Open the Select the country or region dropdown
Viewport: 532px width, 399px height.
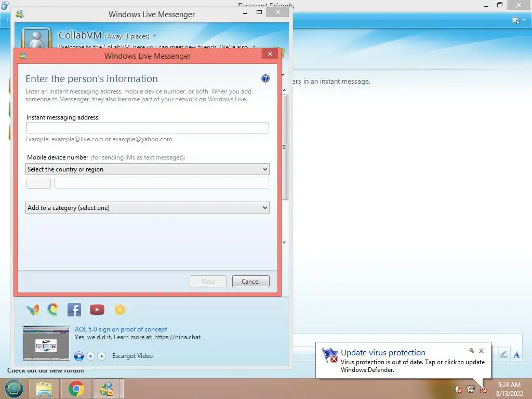click(147, 169)
